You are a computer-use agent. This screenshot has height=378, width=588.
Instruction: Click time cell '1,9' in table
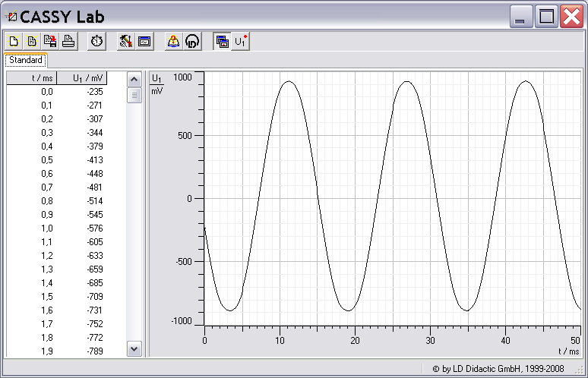[47, 351]
